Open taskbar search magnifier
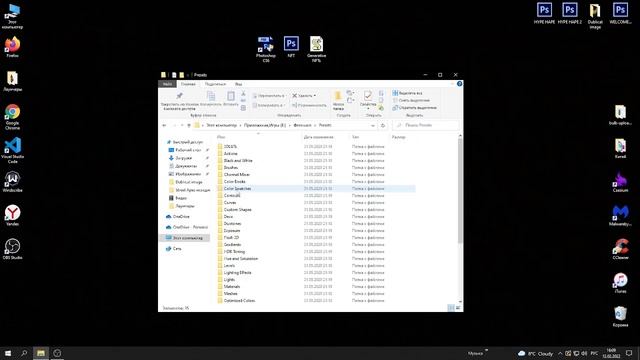The width and height of the screenshot is (640, 360). tap(24, 353)
